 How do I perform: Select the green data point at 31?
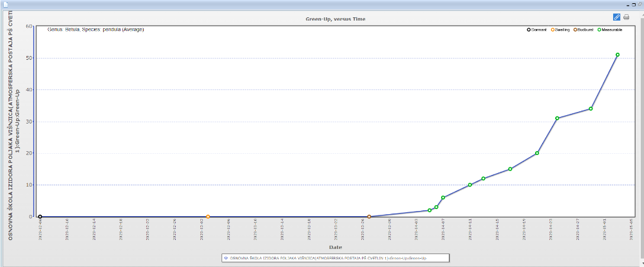(557, 118)
